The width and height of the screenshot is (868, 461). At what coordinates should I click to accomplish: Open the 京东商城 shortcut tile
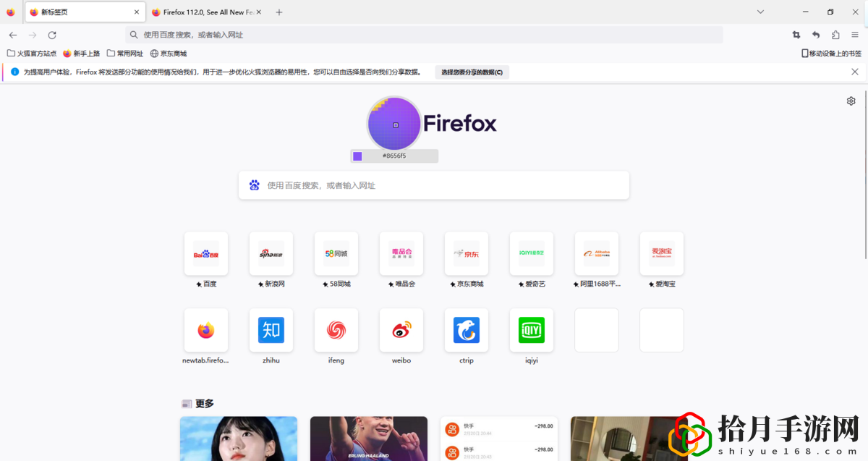pos(467,254)
